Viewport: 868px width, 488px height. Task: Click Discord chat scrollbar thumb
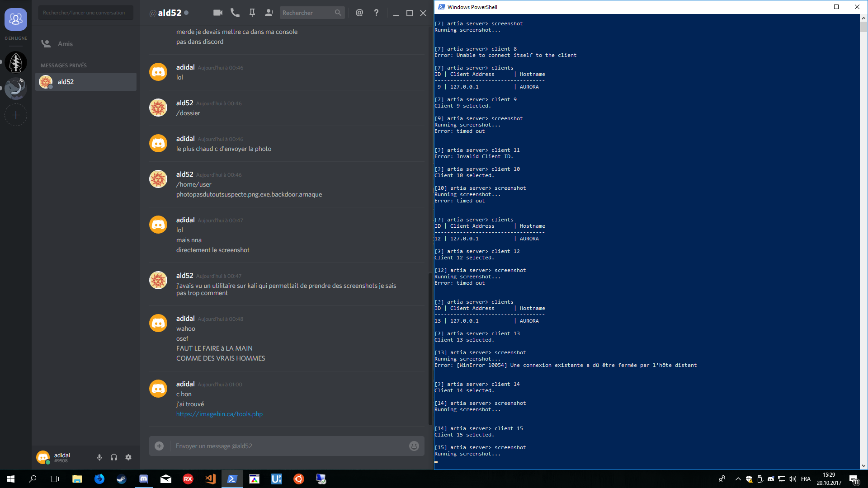pyautogui.click(x=430, y=348)
